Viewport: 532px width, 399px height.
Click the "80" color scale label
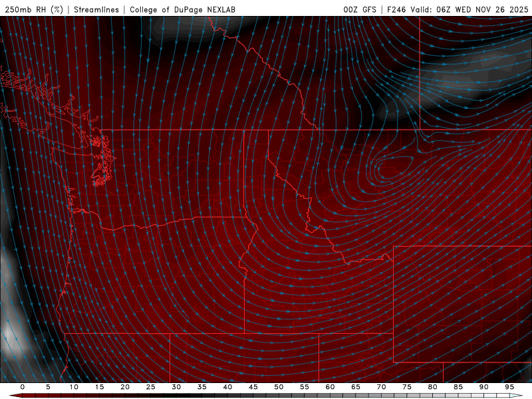point(433,387)
